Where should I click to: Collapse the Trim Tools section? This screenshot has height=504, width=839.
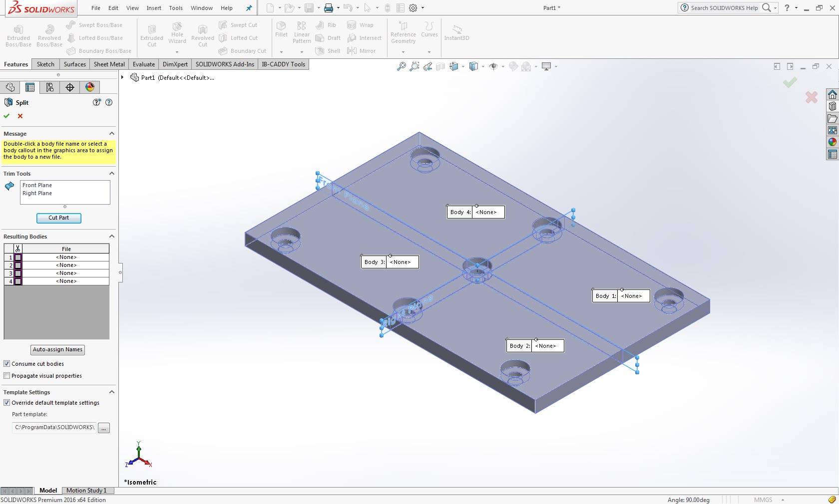point(112,174)
